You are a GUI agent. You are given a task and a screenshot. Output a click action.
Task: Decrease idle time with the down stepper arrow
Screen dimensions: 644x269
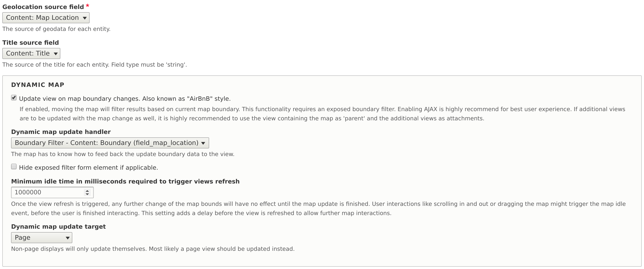(87, 194)
